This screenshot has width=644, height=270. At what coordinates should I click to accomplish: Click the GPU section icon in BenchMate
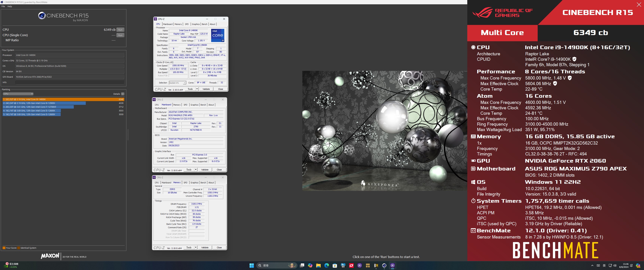coord(473,160)
